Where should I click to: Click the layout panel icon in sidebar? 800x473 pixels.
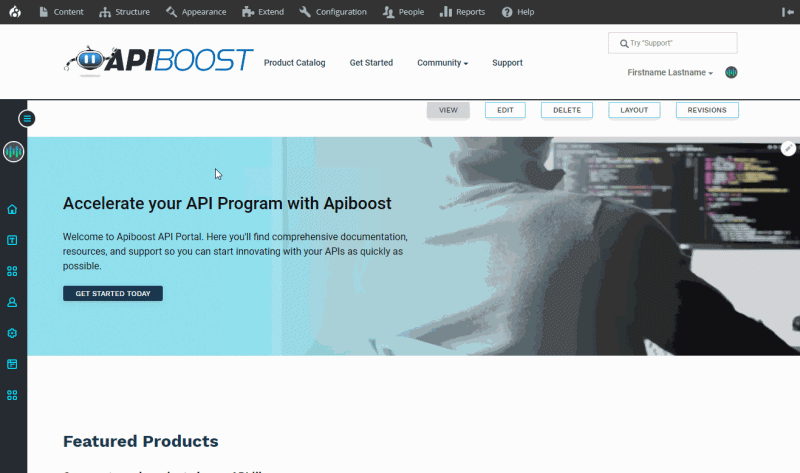point(12,364)
